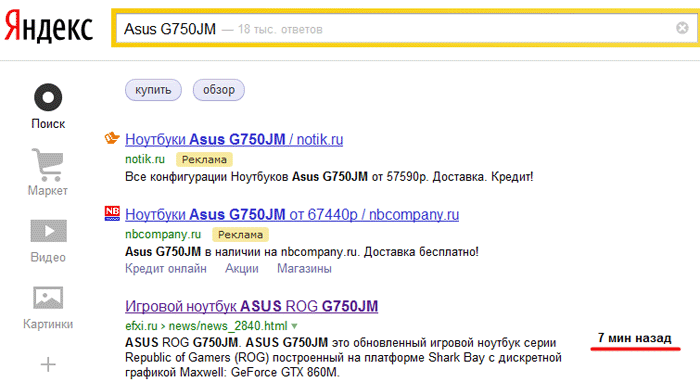This screenshot has height=382, width=700.
Task: Open Маркет shopping cart icon
Action: click(48, 165)
